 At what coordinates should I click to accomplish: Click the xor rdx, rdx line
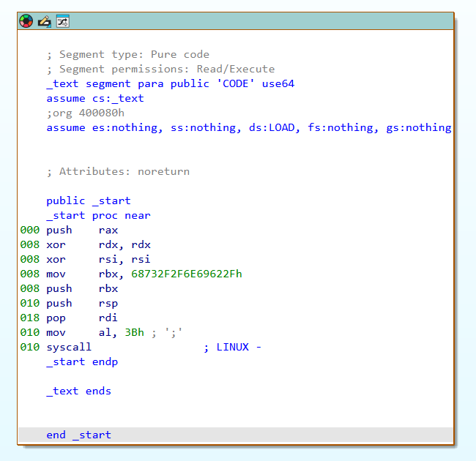tap(98, 244)
